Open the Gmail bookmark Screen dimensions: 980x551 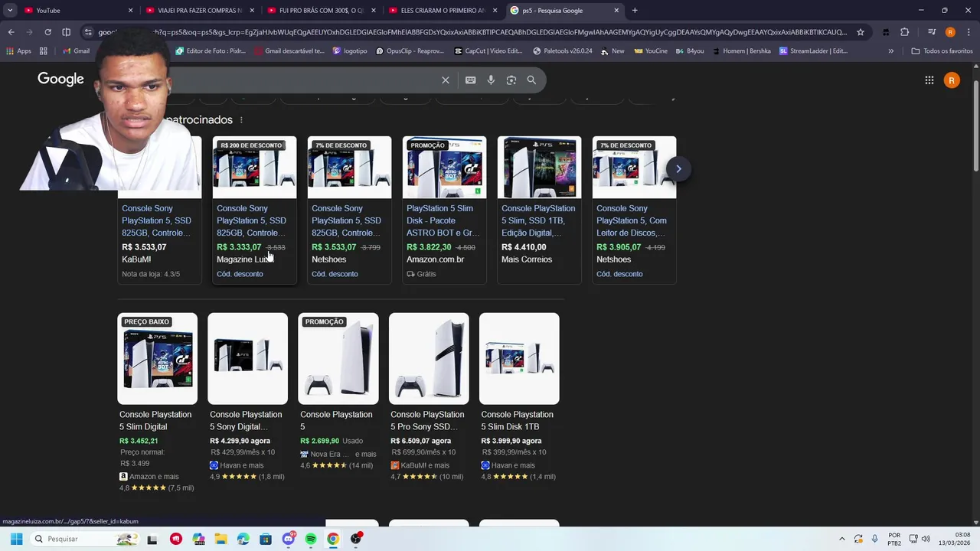(x=76, y=51)
